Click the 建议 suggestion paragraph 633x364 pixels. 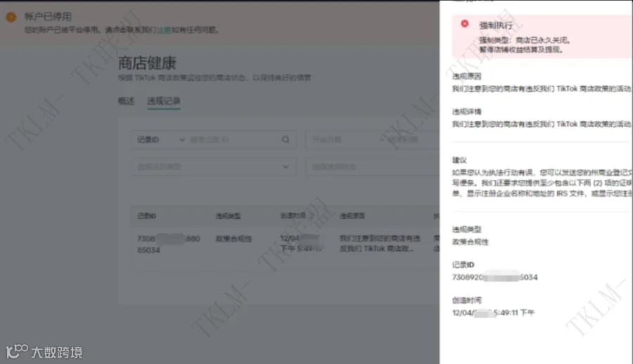tap(542, 183)
